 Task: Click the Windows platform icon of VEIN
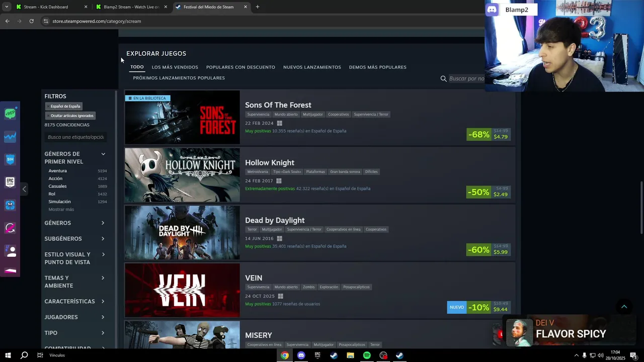point(281,296)
